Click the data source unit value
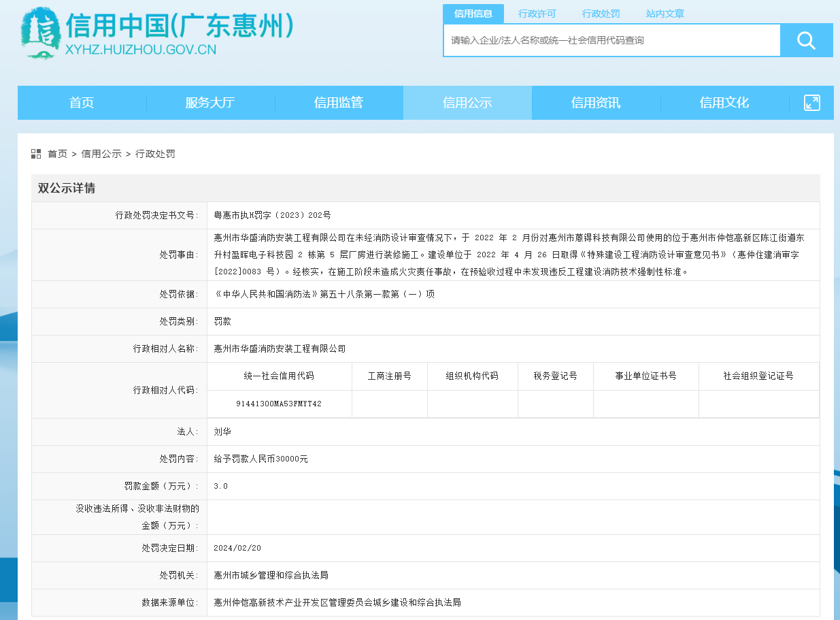 337,602
